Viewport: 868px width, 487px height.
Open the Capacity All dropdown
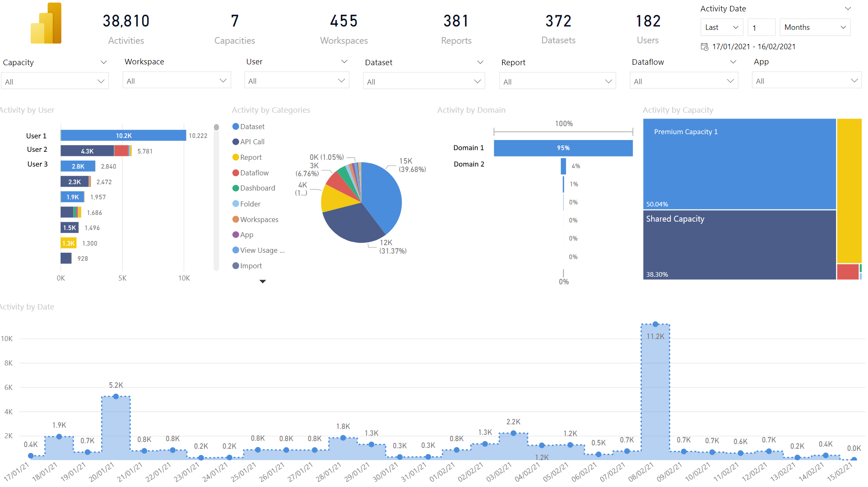click(55, 82)
